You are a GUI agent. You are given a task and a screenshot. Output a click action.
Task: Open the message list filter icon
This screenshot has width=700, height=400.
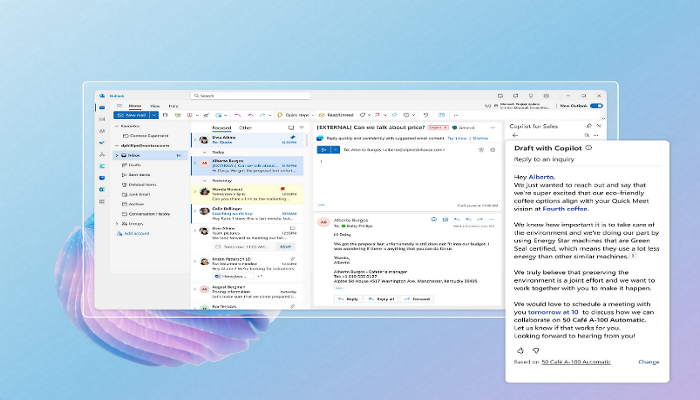(302, 128)
